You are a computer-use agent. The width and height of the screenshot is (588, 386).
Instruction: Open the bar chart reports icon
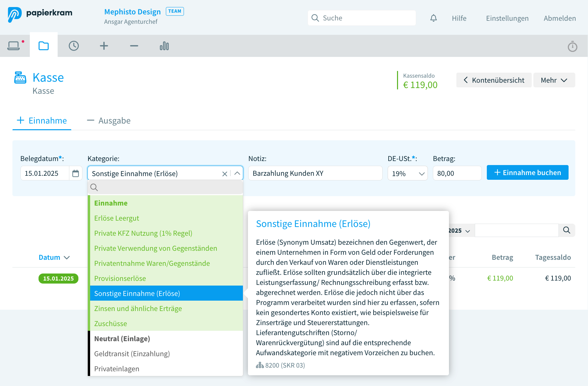point(164,46)
